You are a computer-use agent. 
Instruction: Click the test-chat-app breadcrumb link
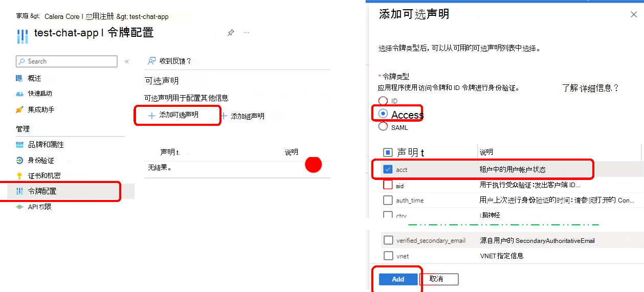point(149,17)
